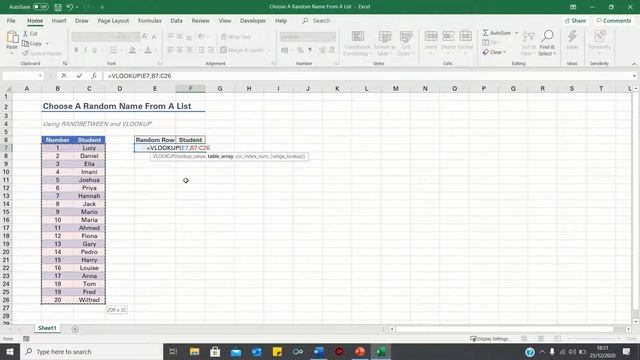Open the Copy dropdown arrow
The height and width of the screenshot is (360, 640).
pos(47,43)
